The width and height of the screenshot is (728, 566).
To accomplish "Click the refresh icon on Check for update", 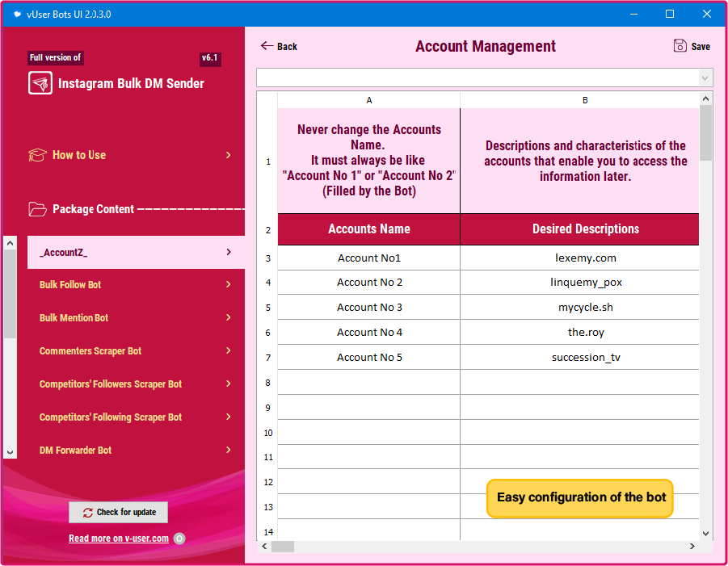I will [88, 512].
